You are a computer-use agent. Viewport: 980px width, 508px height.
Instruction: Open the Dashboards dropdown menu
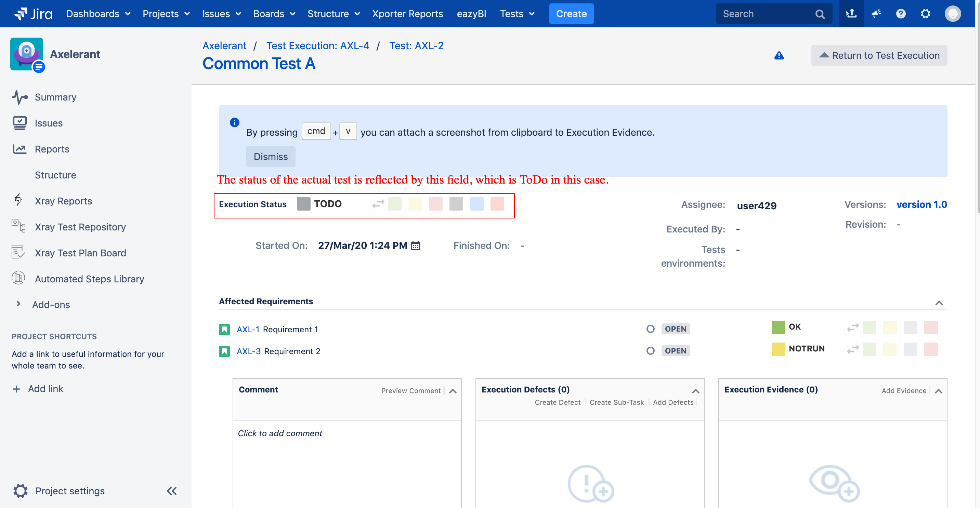pyautogui.click(x=98, y=14)
